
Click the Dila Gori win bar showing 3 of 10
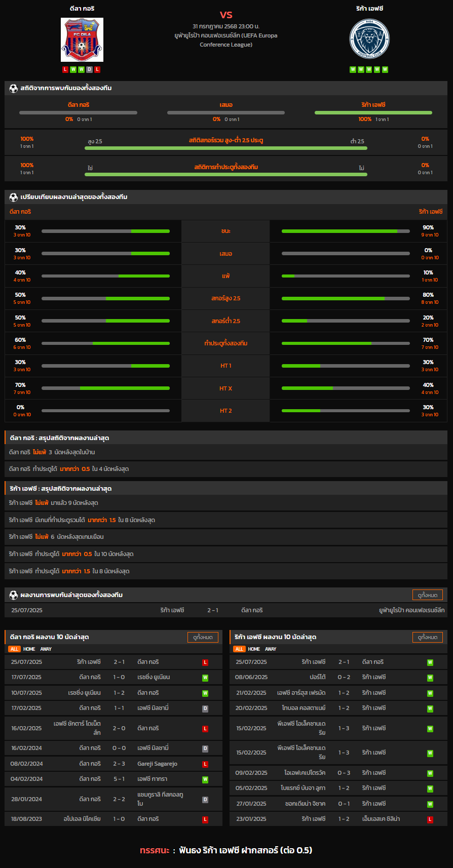(105, 231)
